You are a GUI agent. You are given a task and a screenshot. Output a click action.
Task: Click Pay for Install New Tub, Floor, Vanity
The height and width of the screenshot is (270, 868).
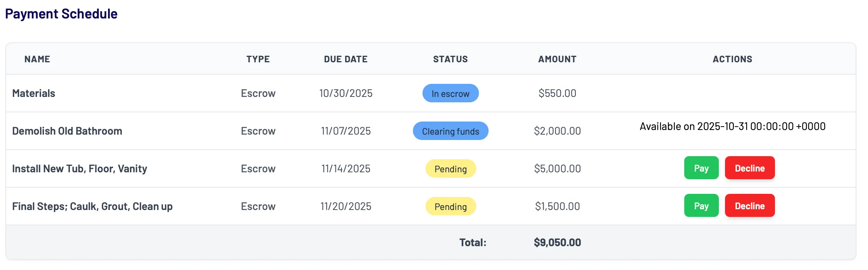(x=700, y=168)
